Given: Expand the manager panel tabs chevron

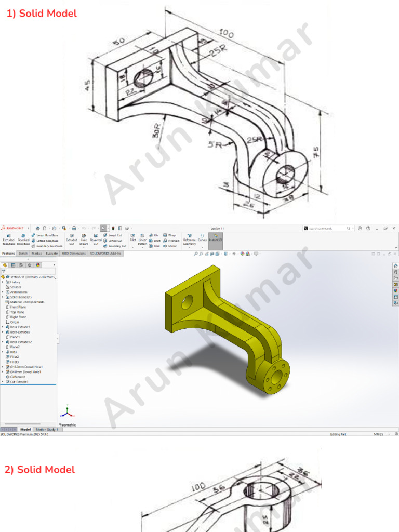Looking at the screenshot, I should click(x=54, y=265).
